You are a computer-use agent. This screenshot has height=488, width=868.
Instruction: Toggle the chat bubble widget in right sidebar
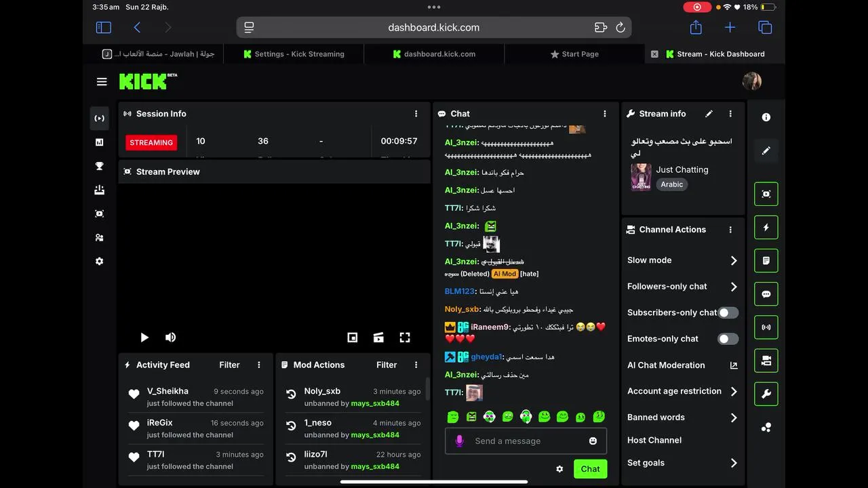point(766,294)
